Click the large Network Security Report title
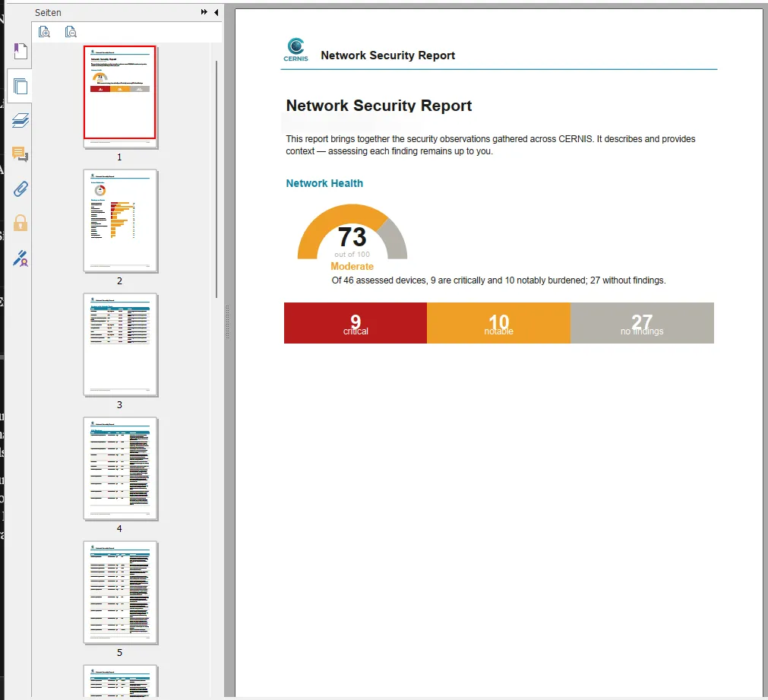Screen dimensions: 768x700 (x=378, y=106)
